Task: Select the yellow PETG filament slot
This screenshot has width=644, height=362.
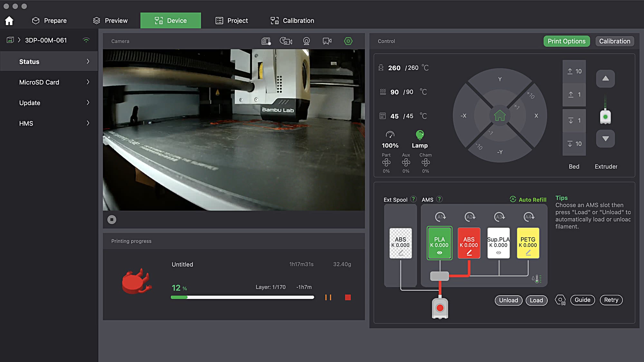Action: point(528,243)
